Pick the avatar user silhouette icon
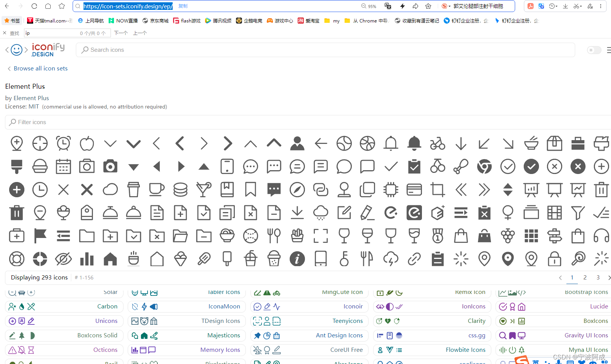 click(297, 144)
